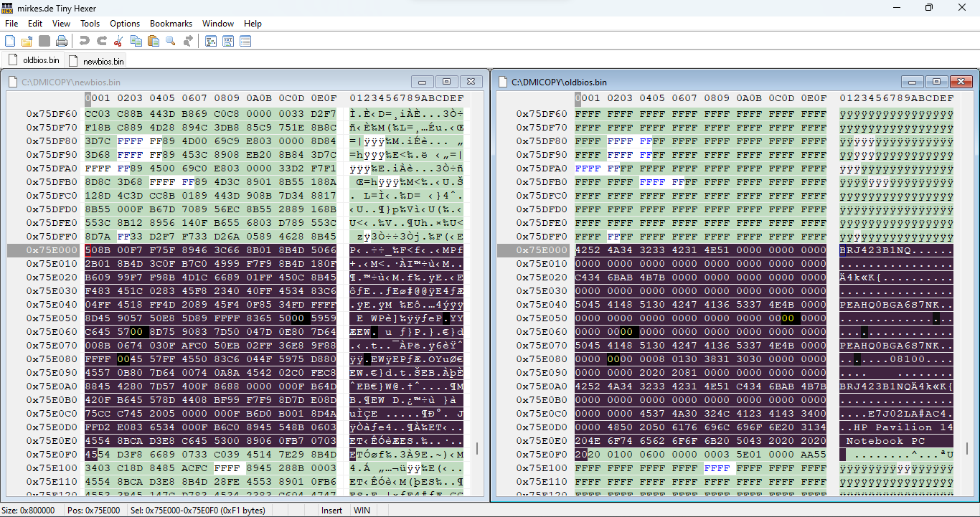Open the Bookmarks menu
This screenshot has height=517, width=980.
[171, 24]
